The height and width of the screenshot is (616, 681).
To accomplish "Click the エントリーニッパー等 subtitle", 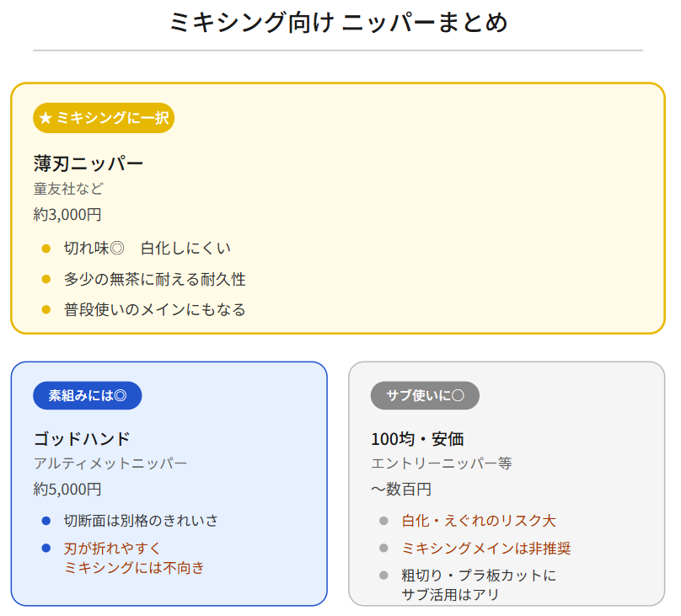I will (x=441, y=463).
